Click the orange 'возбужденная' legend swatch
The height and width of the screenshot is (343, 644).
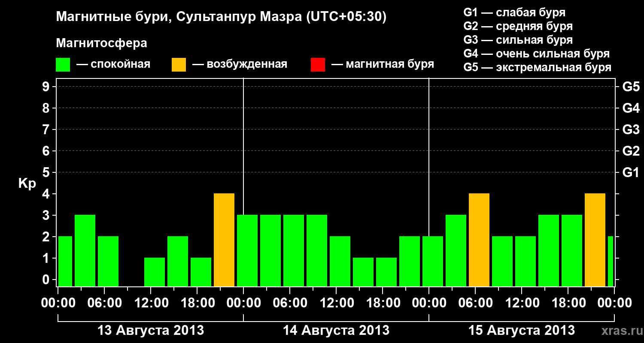179,65
